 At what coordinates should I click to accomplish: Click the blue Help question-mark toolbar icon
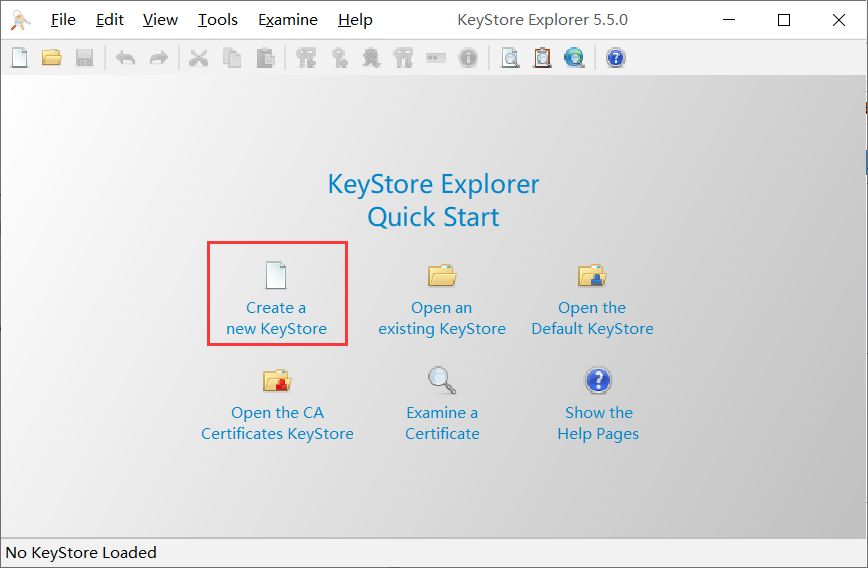pyautogui.click(x=616, y=58)
